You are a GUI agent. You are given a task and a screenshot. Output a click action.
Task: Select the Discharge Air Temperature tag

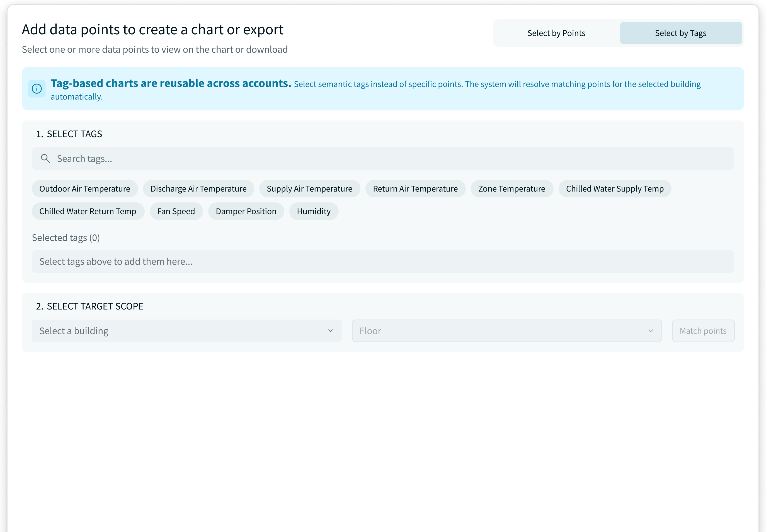(198, 189)
